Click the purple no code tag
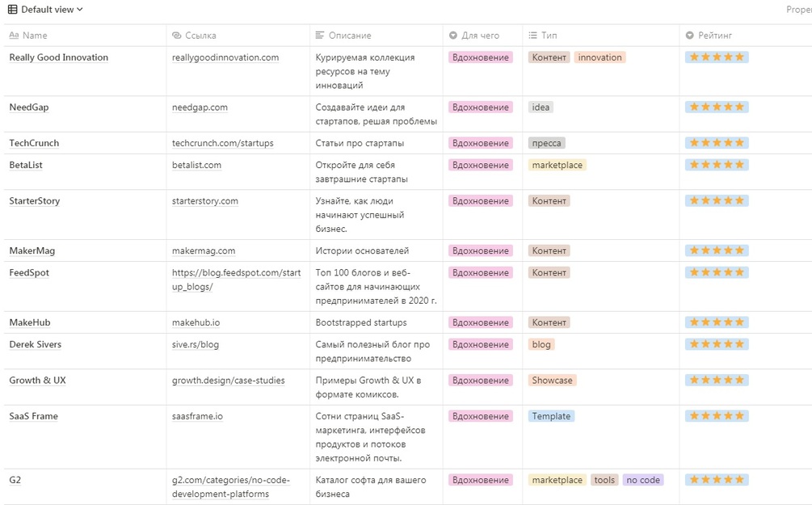Image resolution: width=812 pixels, height=505 pixels. tap(643, 480)
